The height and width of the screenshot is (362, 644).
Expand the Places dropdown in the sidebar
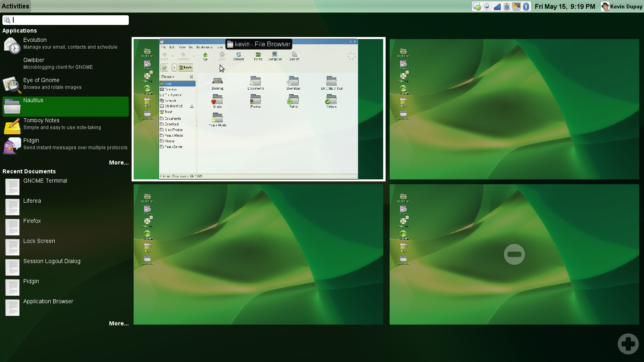coord(168,76)
